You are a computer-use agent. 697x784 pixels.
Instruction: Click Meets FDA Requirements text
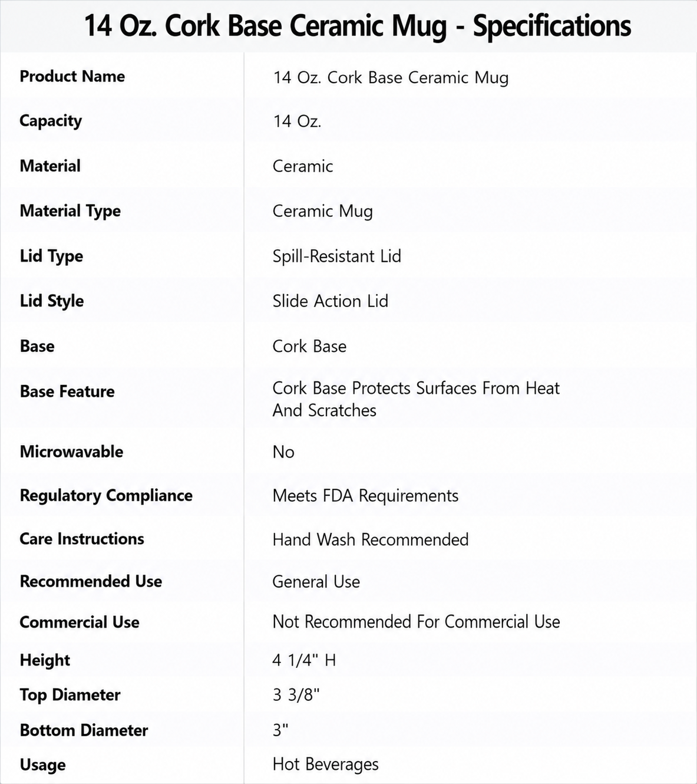[x=365, y=496]
